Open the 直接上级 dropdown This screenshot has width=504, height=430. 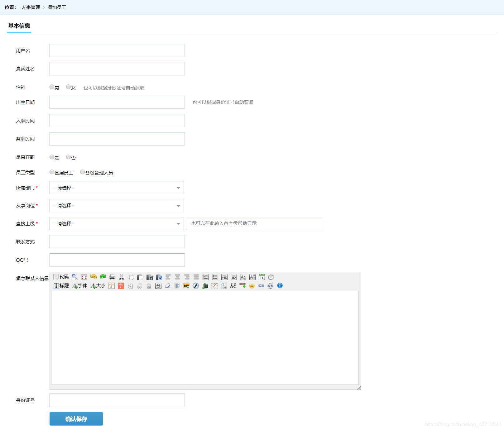pyautogui.click(x=117, y=223)
